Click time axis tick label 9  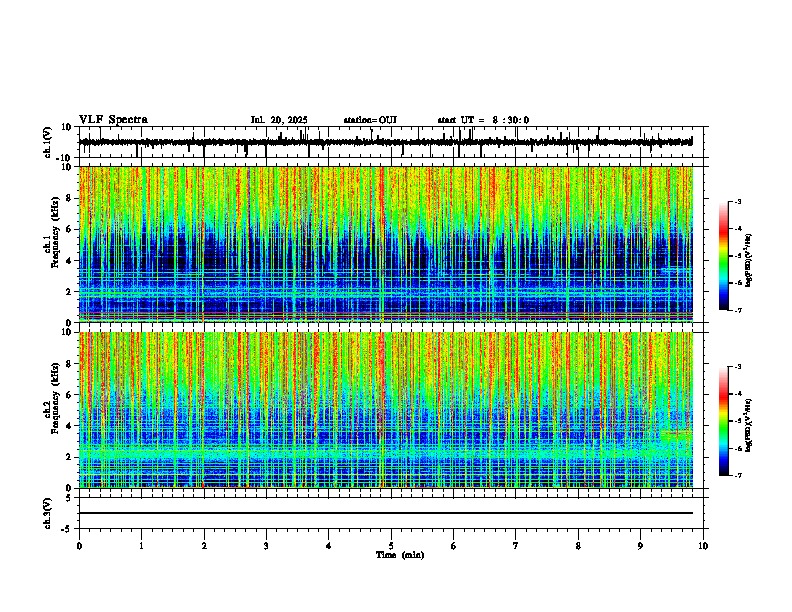point(640,546)
